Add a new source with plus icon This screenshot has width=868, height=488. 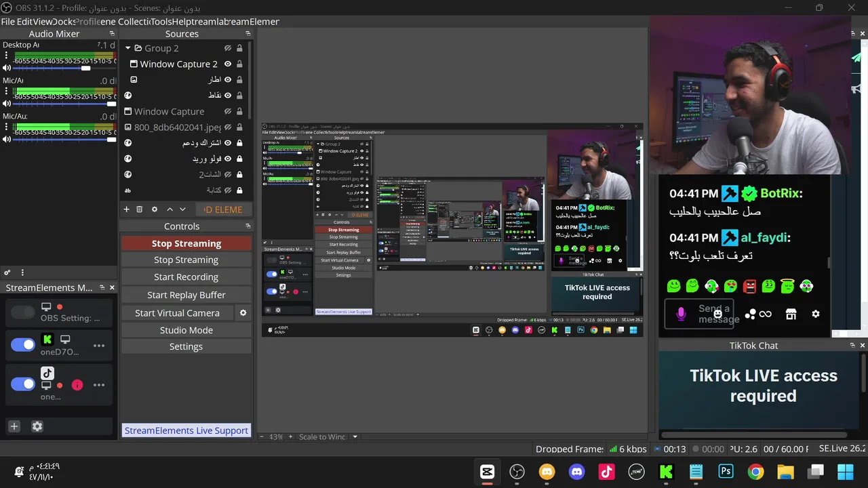(x=126, y=209)
